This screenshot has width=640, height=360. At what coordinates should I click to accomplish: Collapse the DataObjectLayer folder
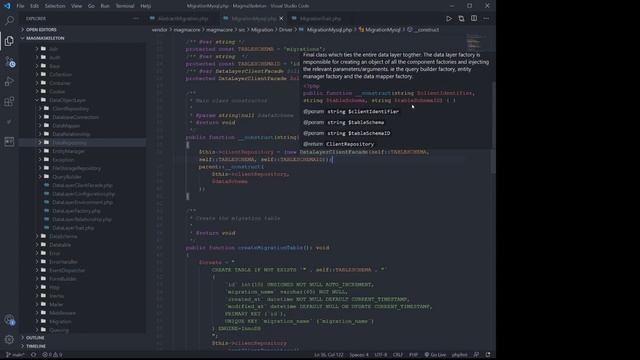click(x=67, y=100)
